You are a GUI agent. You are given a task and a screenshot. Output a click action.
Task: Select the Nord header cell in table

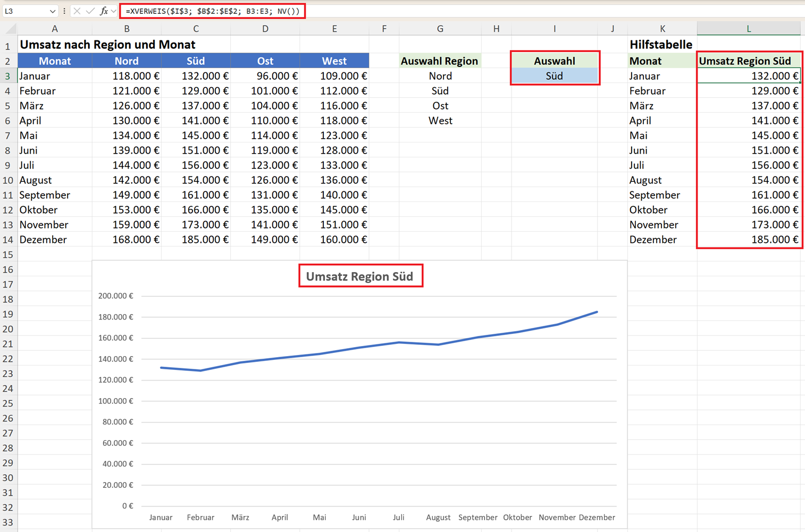pos(127,61)
